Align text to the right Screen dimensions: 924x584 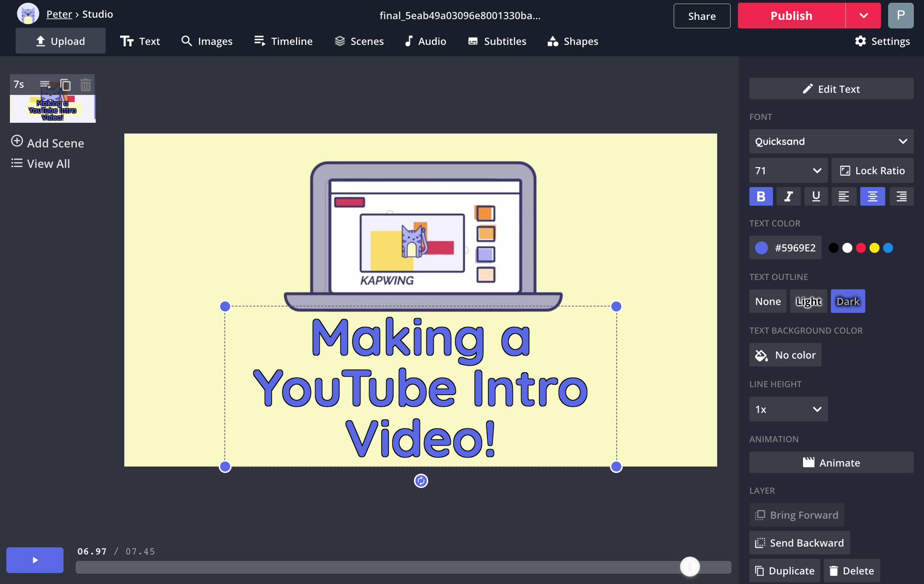click(901, 197)
